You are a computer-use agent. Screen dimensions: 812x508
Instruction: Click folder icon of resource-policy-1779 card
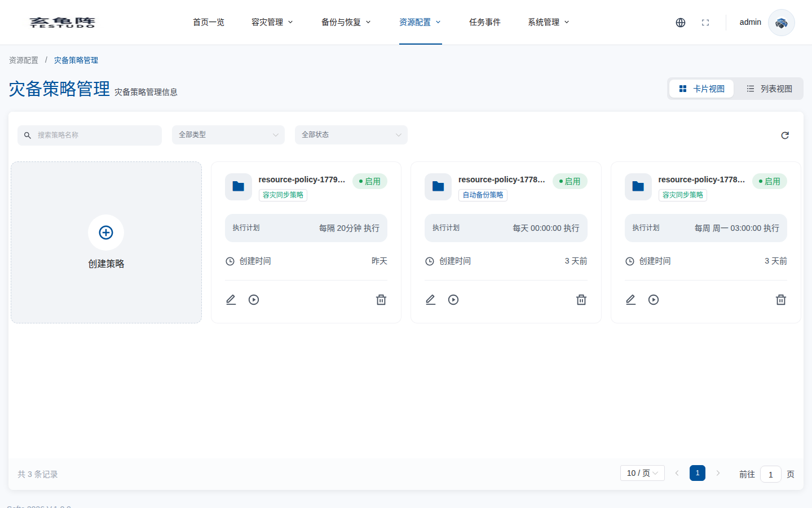click(239, 187)
